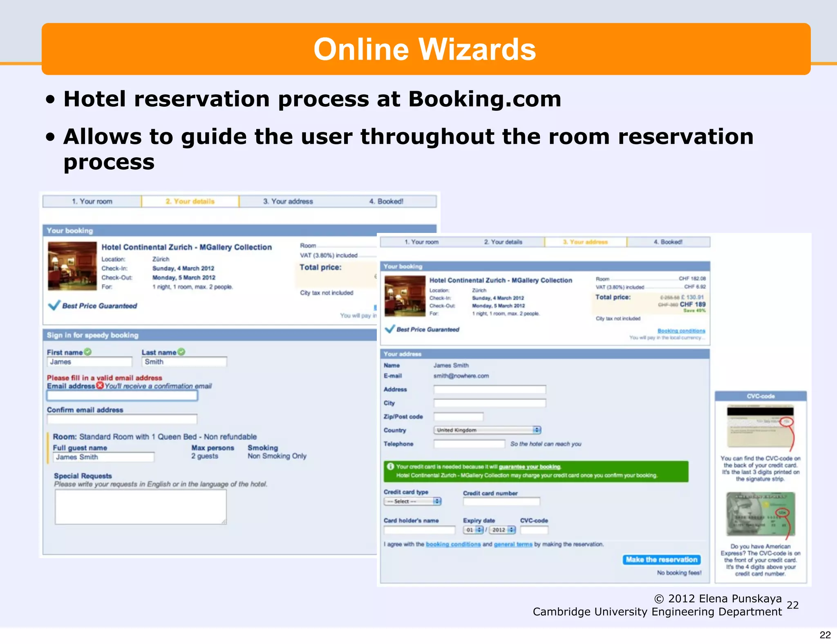
Task: Select step 1. Your room in right wizard
Action: click(x=421, y=242)
